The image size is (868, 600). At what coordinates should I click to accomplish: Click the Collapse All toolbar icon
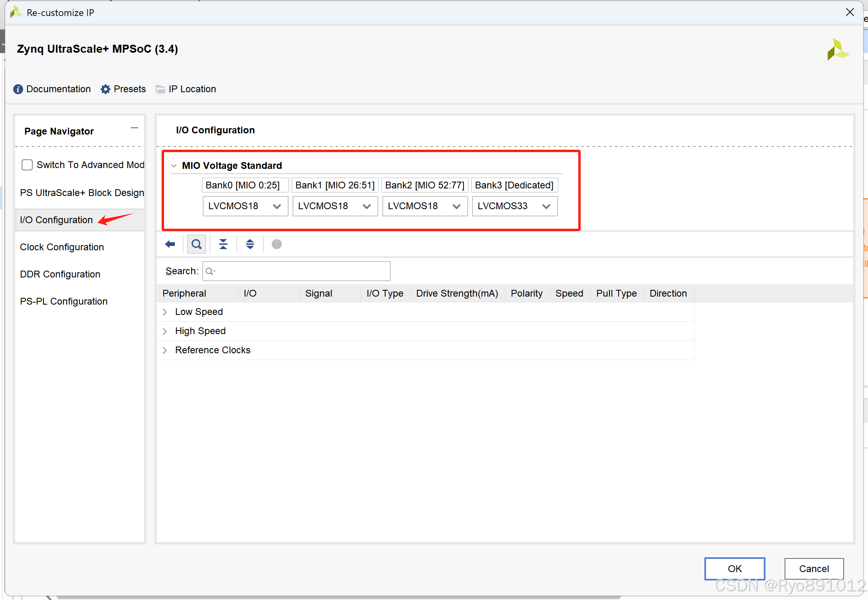(x=223, y=244)
